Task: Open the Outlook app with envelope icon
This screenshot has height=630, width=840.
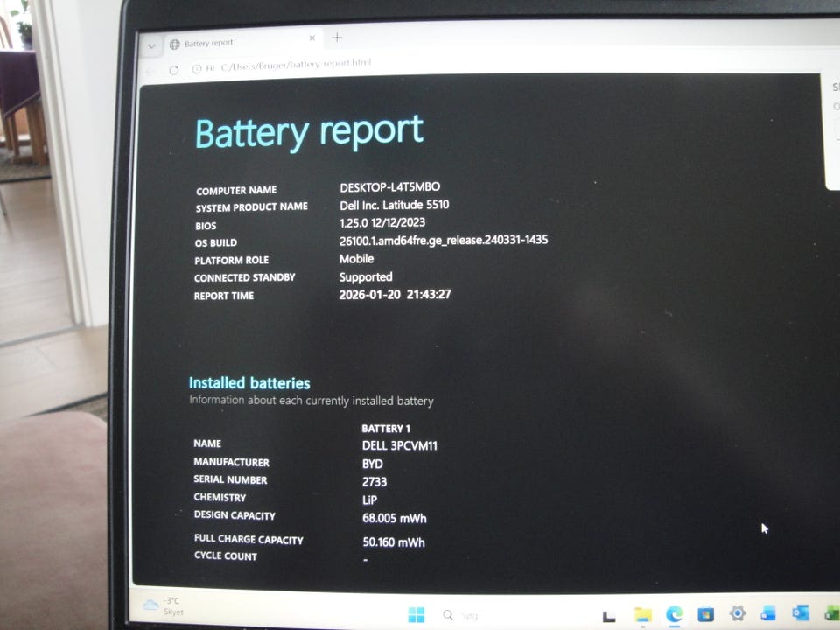Action: [x=767, y=612]
